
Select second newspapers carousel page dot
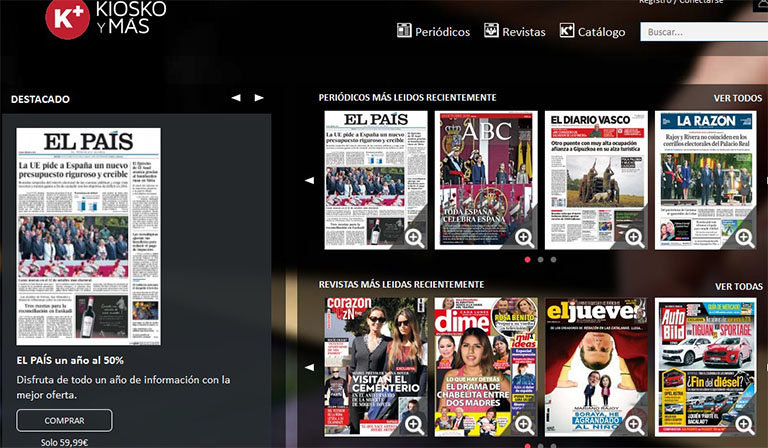coord(540,259)
